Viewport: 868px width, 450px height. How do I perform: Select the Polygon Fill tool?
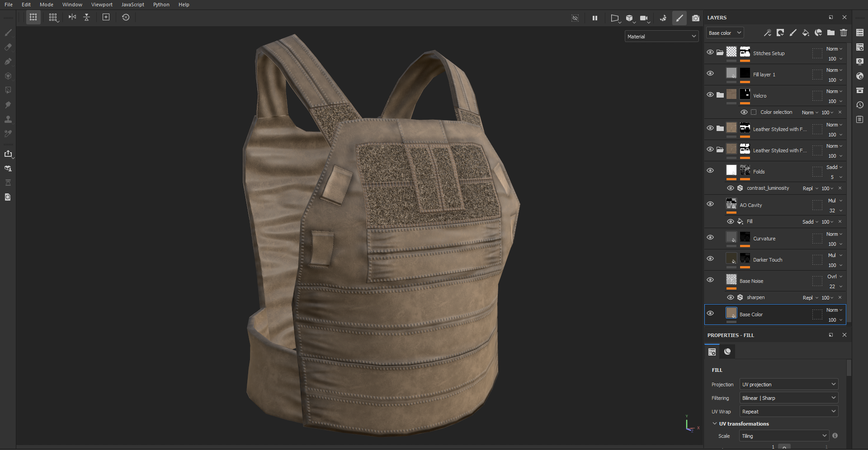click(x=8, y=90)
